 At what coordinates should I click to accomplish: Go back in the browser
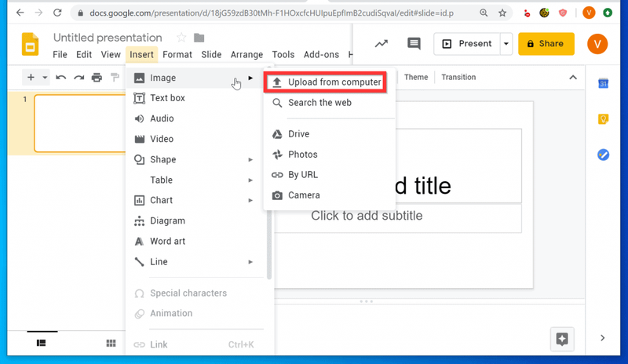(20, 13)
